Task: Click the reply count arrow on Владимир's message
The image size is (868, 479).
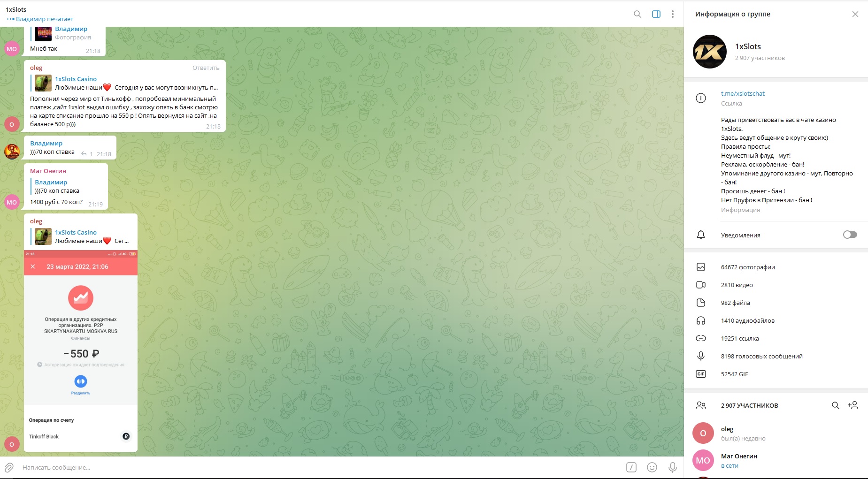Action: coord(87,154)
